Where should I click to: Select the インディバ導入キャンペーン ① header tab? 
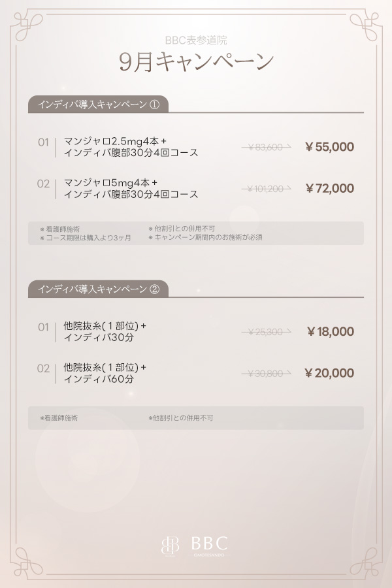98,105
